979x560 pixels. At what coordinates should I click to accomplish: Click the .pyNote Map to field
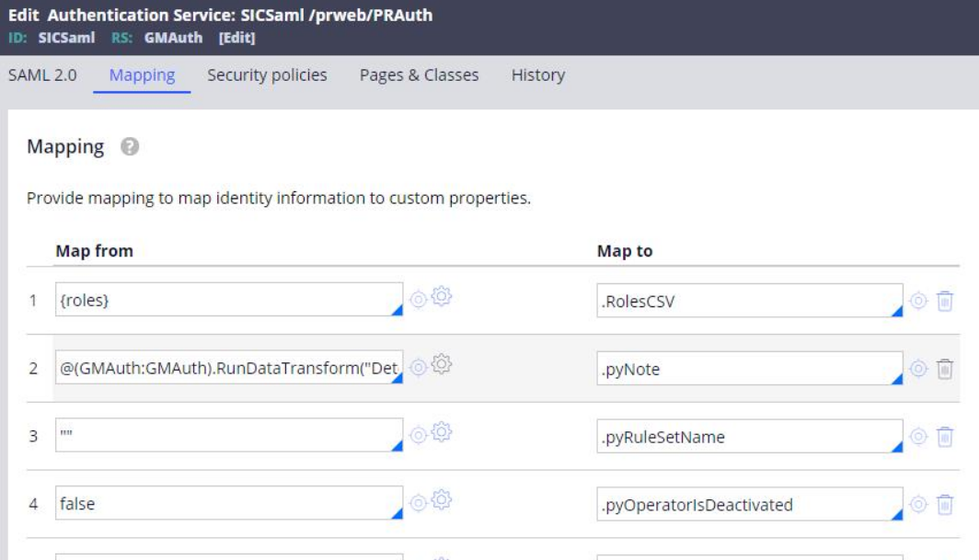(x=750, y=369)
